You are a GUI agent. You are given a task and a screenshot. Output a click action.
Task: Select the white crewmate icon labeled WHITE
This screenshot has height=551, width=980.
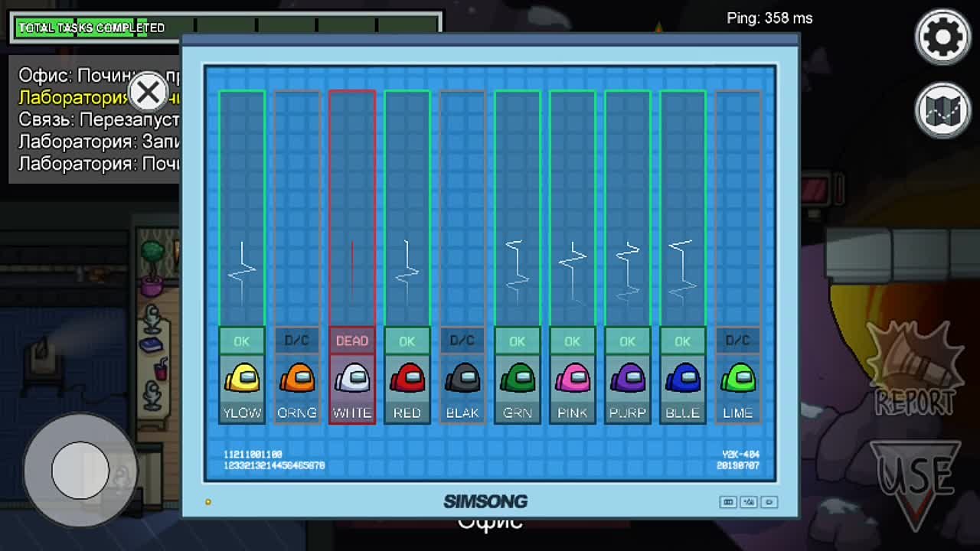(x=352, y=378)
